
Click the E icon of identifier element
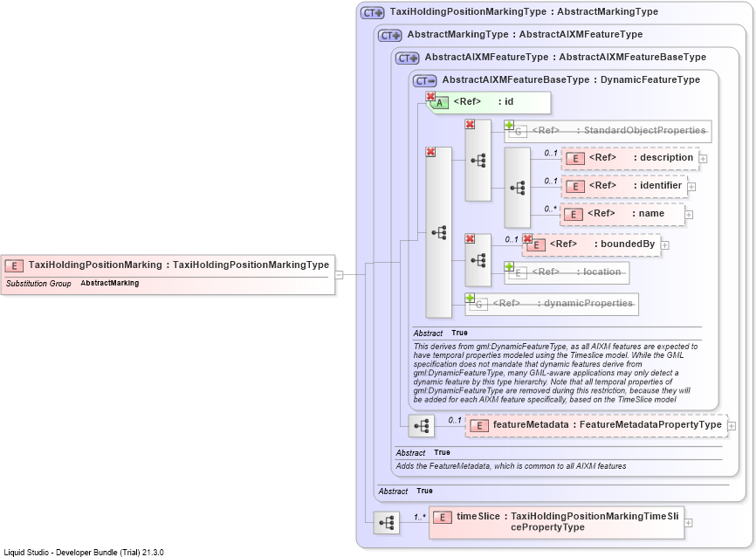point(575,187)
